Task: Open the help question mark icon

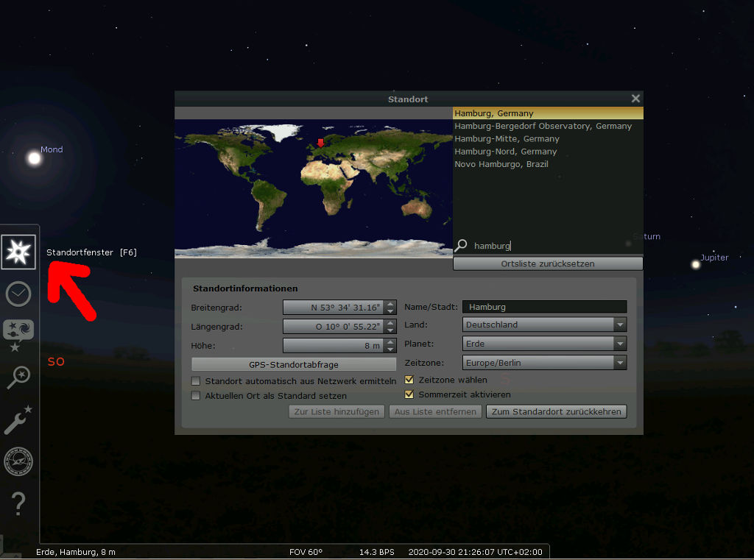Action: [x=18, y=503]
